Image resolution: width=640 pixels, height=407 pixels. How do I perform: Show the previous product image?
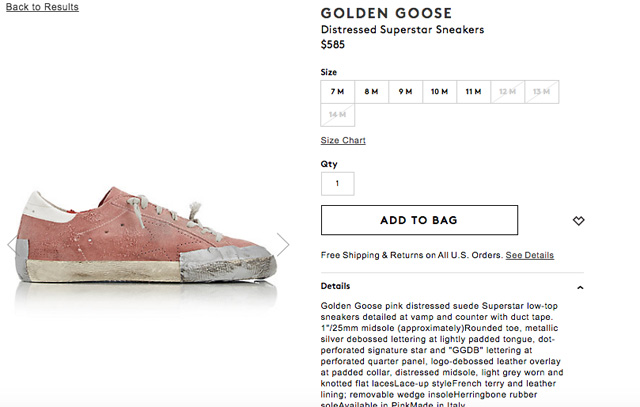tap(13, 244)
